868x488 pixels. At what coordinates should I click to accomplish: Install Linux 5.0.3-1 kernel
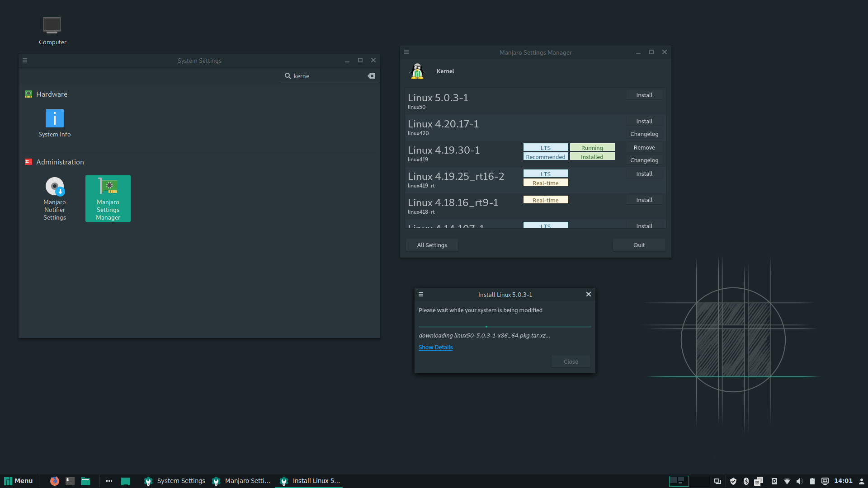tap(644, 95)
